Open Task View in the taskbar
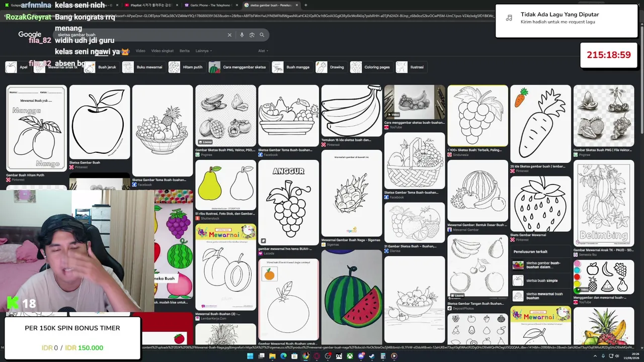This screenshot has height=362, width=644. pyautogui.click(x=261, y=356)
